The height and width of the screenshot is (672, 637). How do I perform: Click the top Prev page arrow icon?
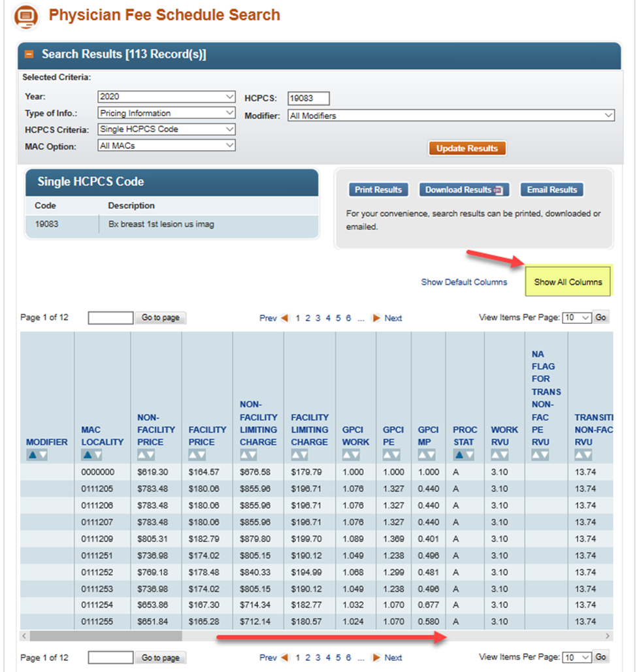(x=284, y=319)
